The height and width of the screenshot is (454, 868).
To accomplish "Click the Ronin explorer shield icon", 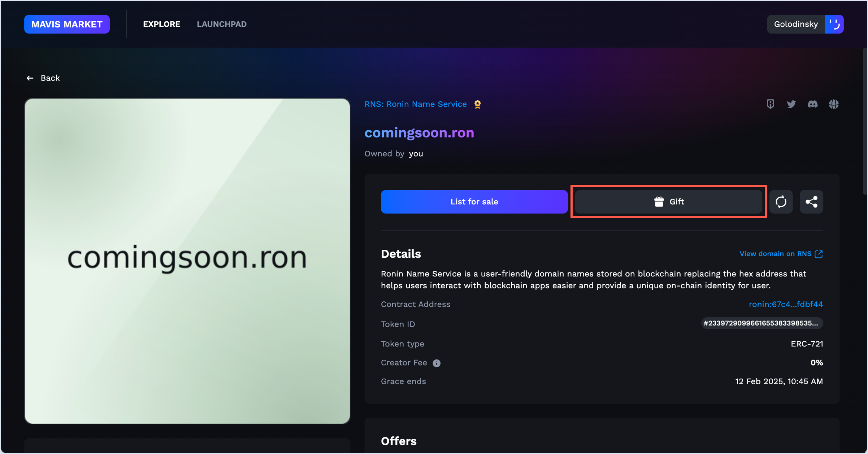I will (x=770, y=104).
